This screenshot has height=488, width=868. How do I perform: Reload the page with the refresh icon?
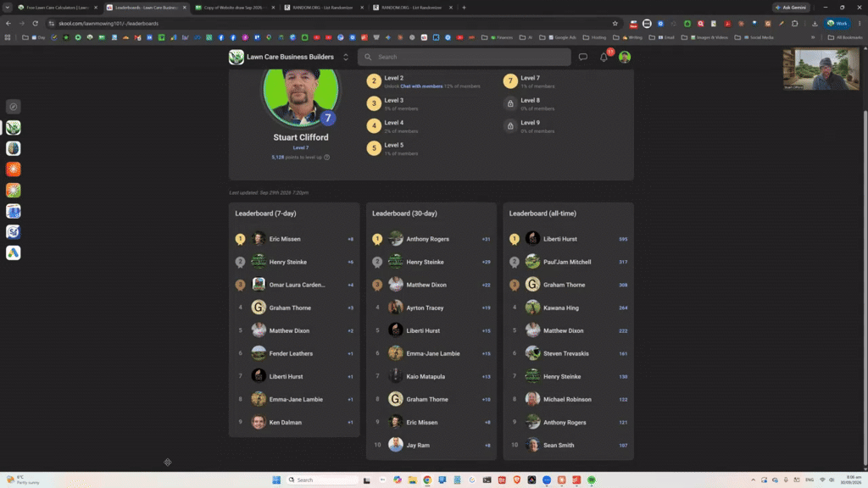(x=35, y=23)
